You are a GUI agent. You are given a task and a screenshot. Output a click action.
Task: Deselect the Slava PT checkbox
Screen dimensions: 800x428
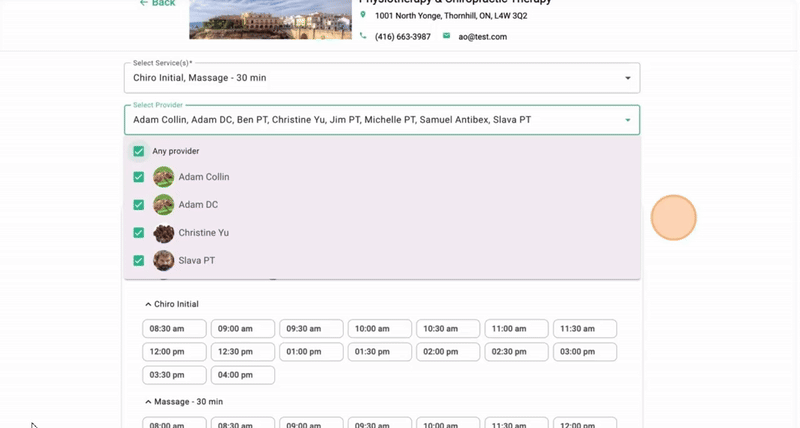tap(139, 261)
